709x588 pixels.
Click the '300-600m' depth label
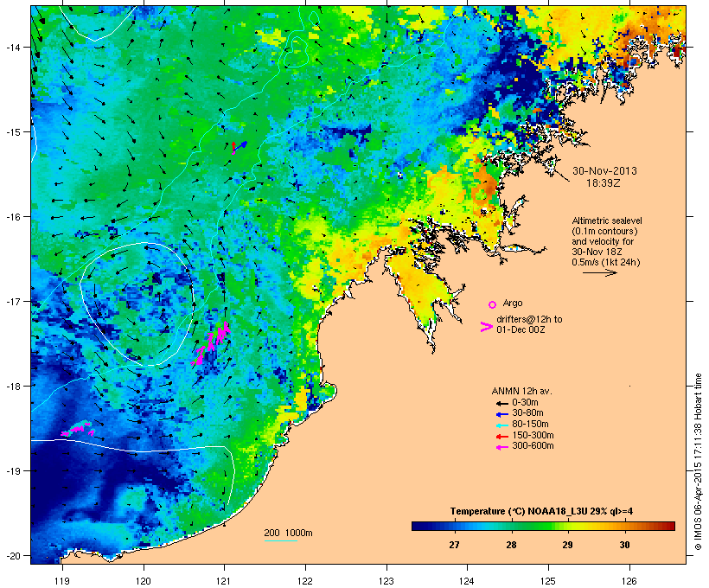click(533, 446)
